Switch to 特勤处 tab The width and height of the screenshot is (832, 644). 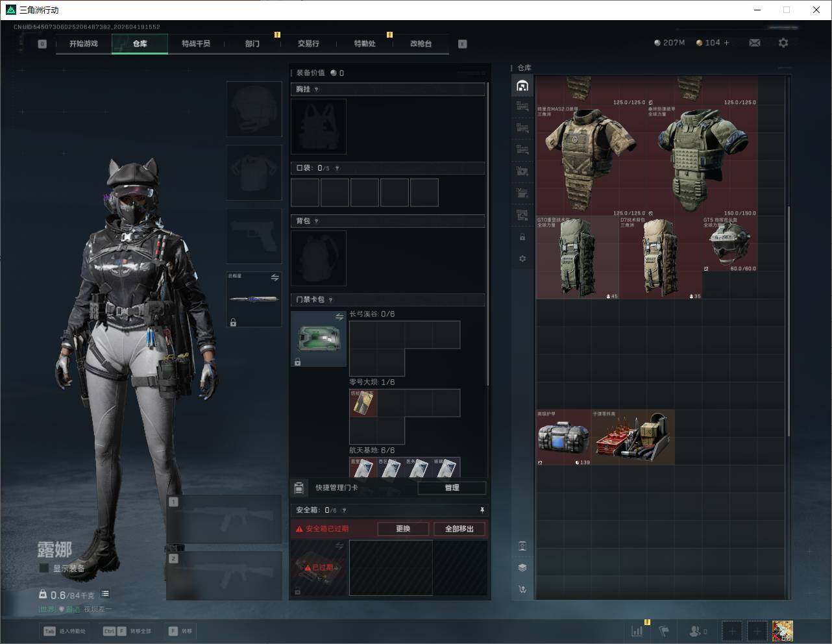365,44
